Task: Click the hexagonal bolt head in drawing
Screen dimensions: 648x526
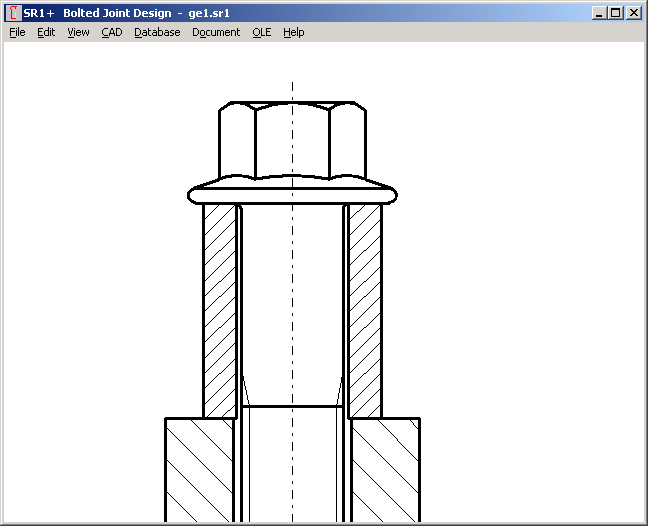Action: [x=292, y=140]
